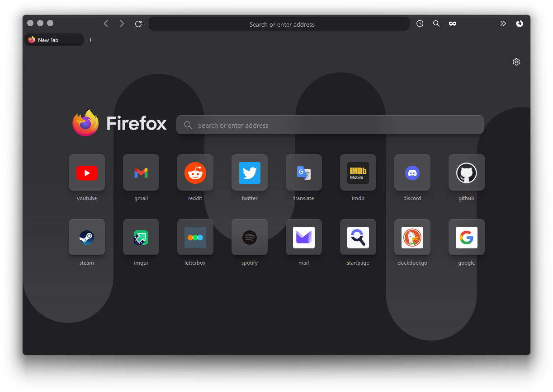The image size is (553, 392).
Task: Click the private browsing mask icon
Action: point(453,23)
